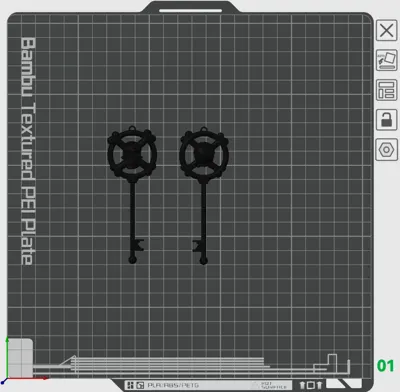Click the purge line markings on the plate
This screenshot has width=400, height=392.
[x=167, y=365]
